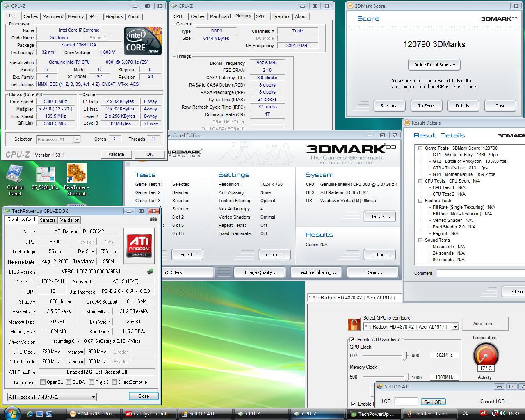This screenshot has height=420, width=525.
Task: Open the SPD tab in Memory CPU-Z window
Action: pos(260,16)
